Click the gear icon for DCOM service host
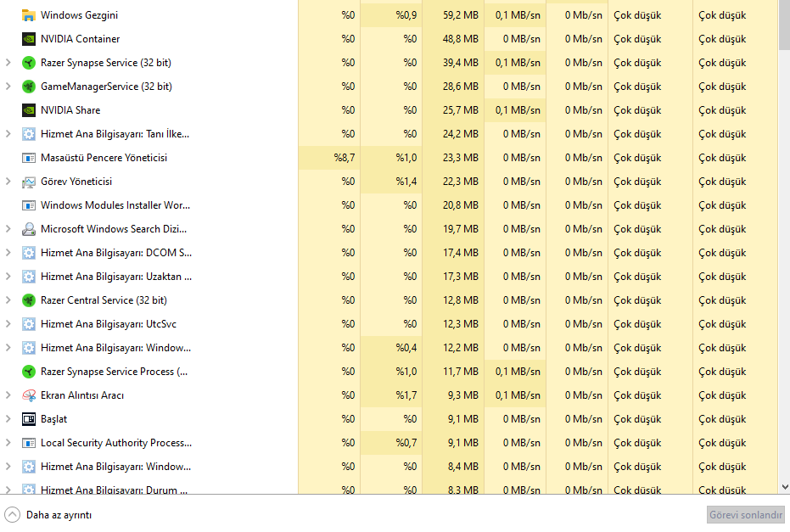The image size is (790, 532). pyautogui.click(x=29, y=253)
